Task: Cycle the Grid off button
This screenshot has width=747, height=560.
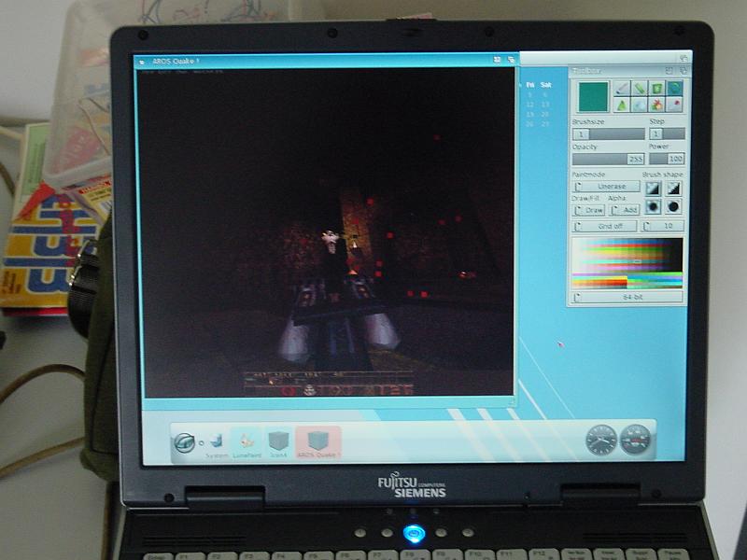Action: 604,226
